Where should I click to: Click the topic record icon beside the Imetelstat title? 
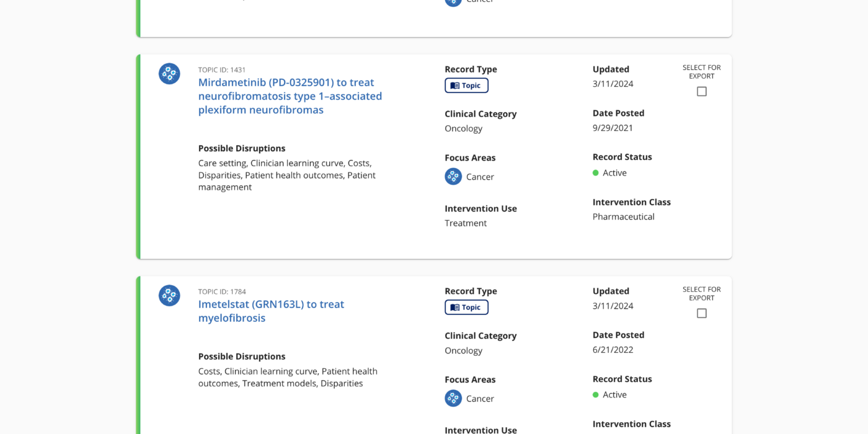[x=169, y=295]
